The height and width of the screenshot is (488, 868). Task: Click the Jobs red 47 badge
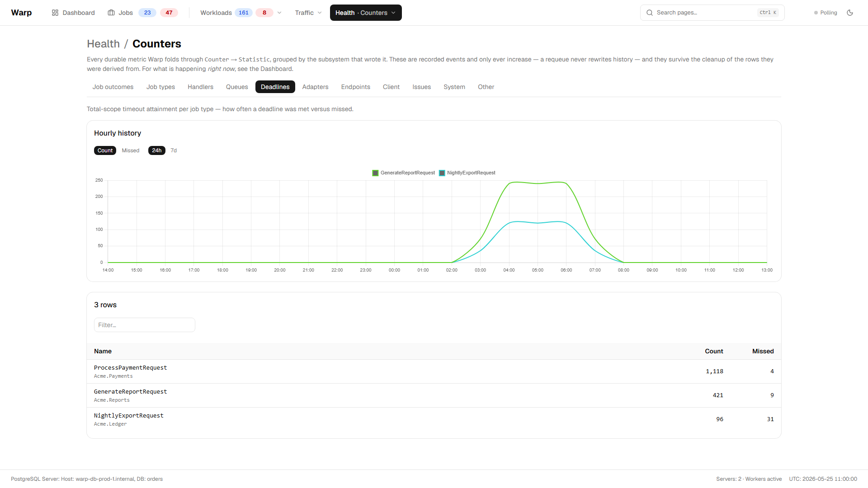click(169, 13)
